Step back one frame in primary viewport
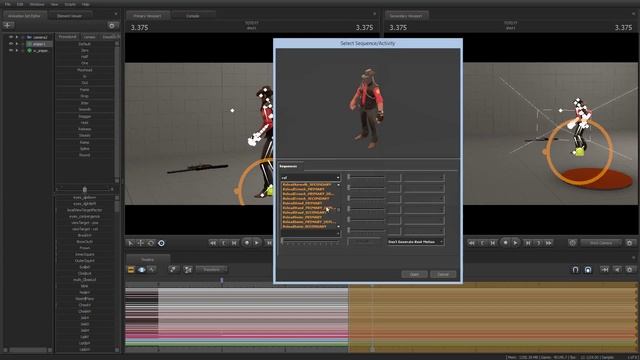The height and width of the screenshot is (360, 640). 234,243
